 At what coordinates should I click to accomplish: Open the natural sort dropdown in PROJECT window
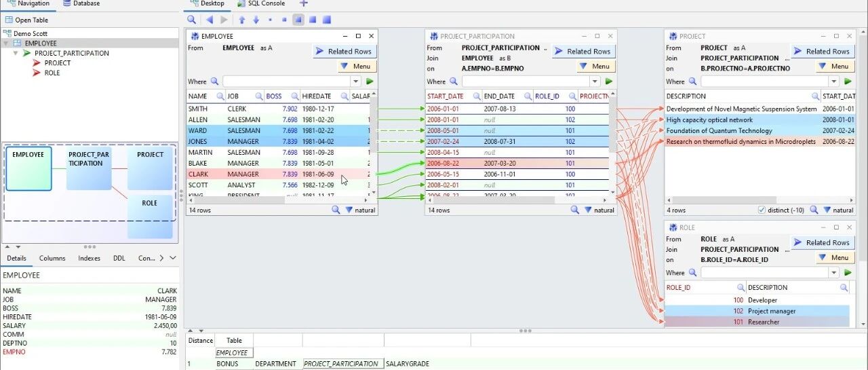(x=838, y=210)
